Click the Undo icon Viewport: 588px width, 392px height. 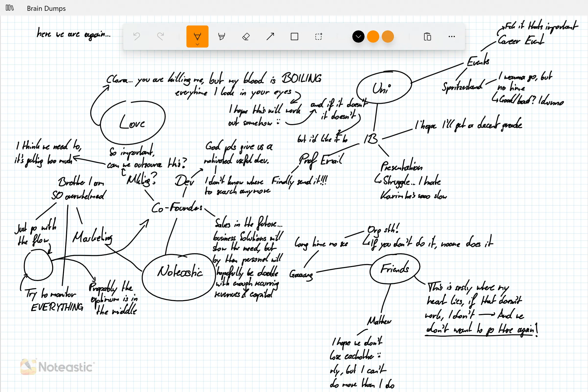coord(136,37)
